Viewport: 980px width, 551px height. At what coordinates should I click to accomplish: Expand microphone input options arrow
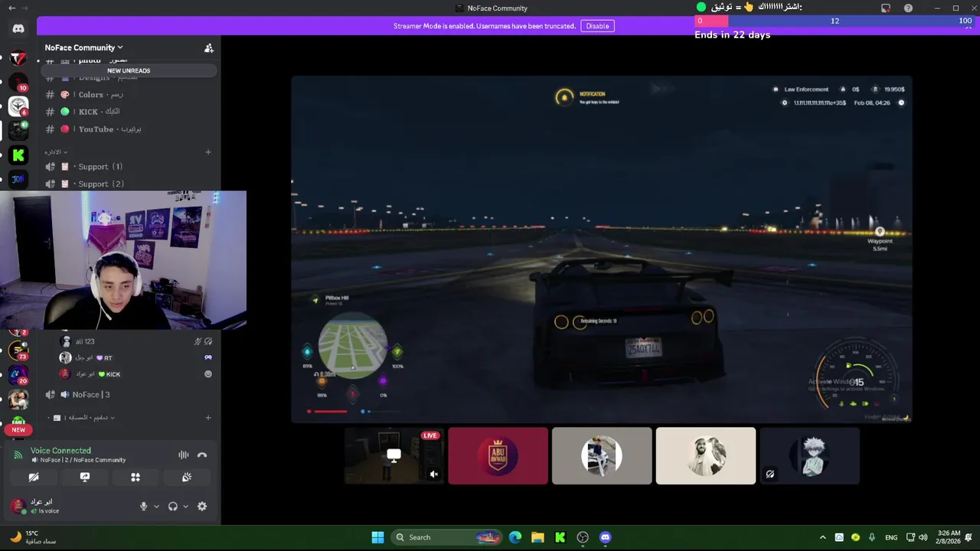coord(156,506)
